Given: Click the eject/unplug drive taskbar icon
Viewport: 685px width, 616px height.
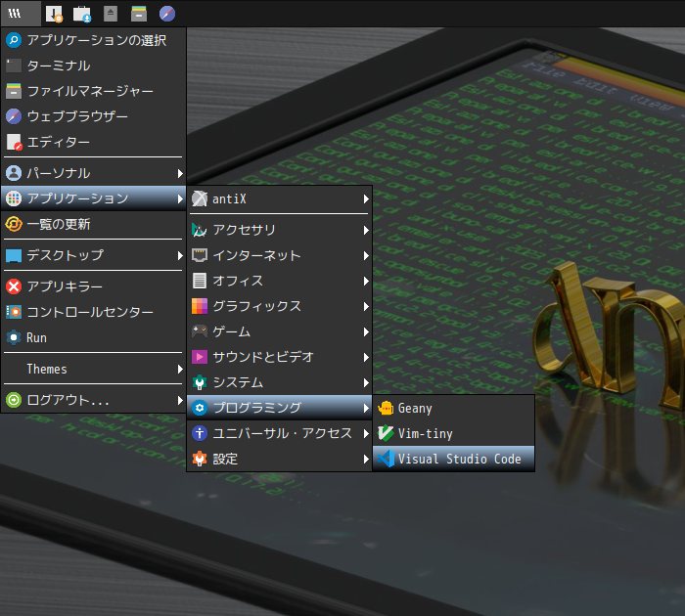Looking at the screenshot, I should tap(111, 14).
